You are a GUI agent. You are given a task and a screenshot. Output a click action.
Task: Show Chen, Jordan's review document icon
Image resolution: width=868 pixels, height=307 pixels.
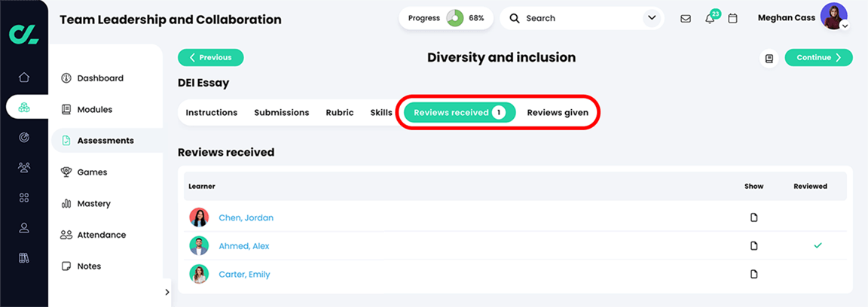pyautogui.click(x=753, y=217)
